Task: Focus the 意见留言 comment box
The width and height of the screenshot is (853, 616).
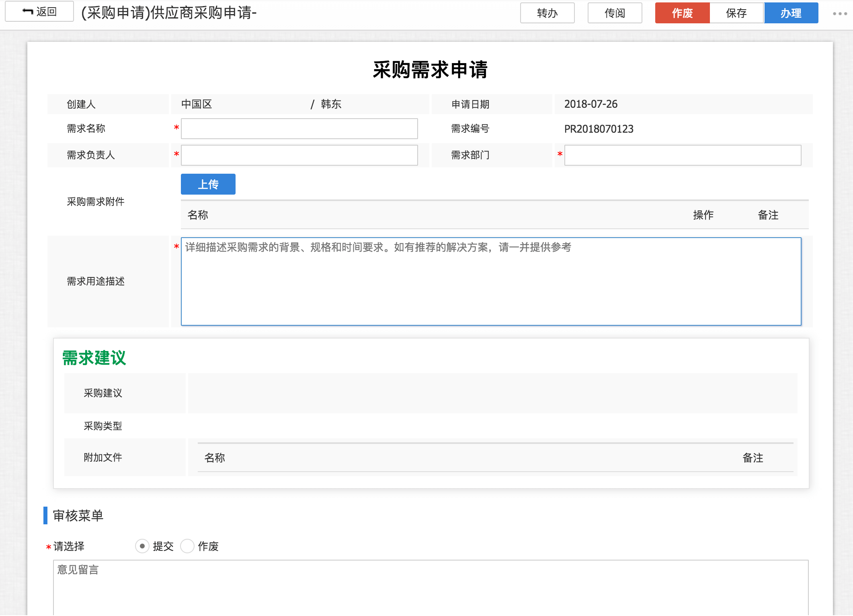Action: [x=431, y=587]
